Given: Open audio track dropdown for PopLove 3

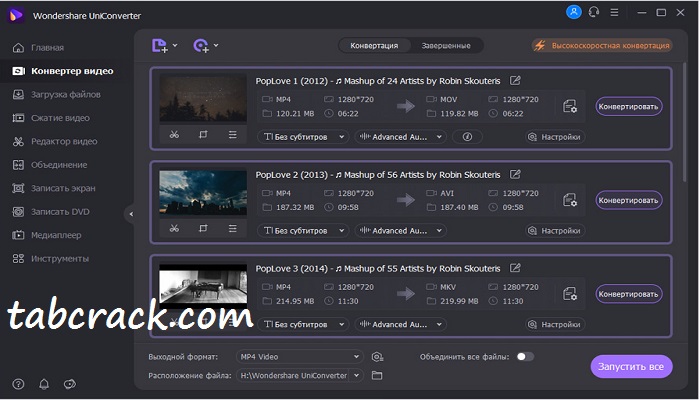Looking at the screenshot, I should [400, 324].
